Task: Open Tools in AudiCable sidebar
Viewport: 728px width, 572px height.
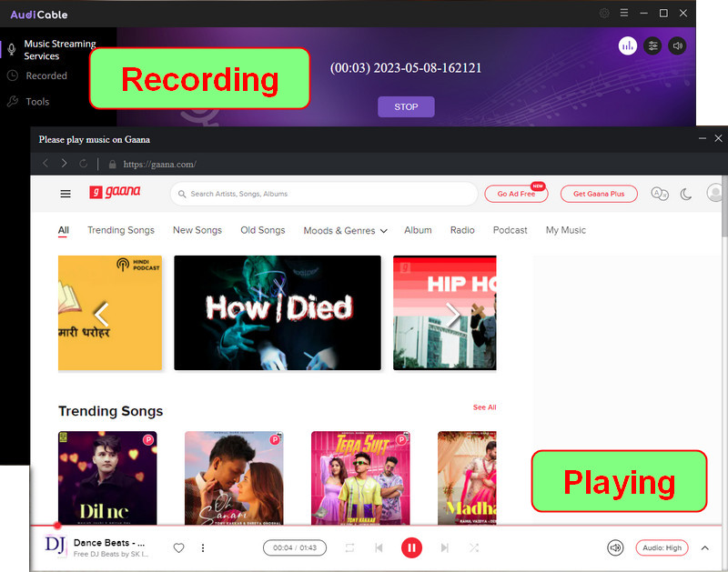Action: [37, 102]
